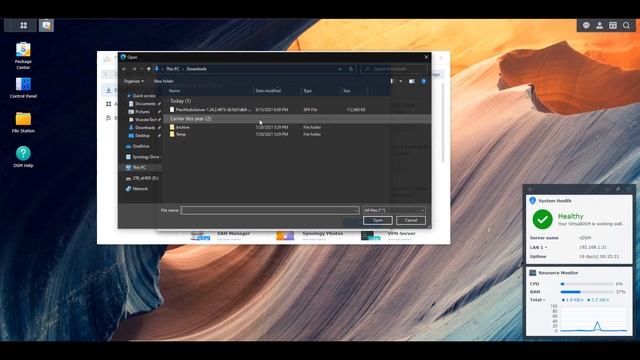Click the CPU usage bar
Image resolution: width=640 pixels, height=360 pixels.
tap(587, 284)
